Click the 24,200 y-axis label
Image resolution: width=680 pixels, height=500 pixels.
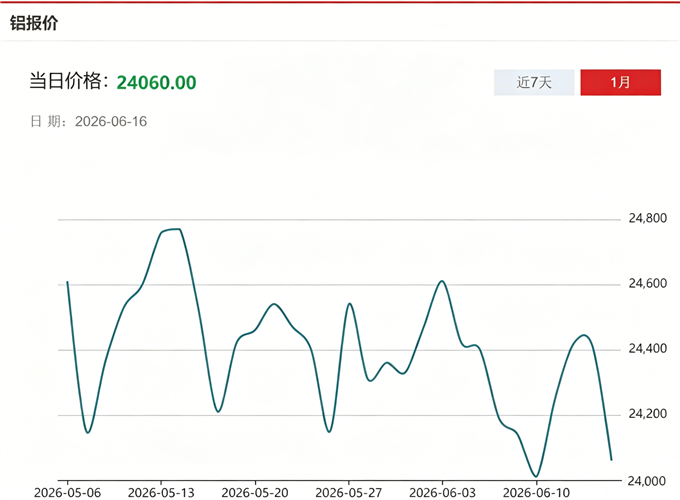pos(647,414)
